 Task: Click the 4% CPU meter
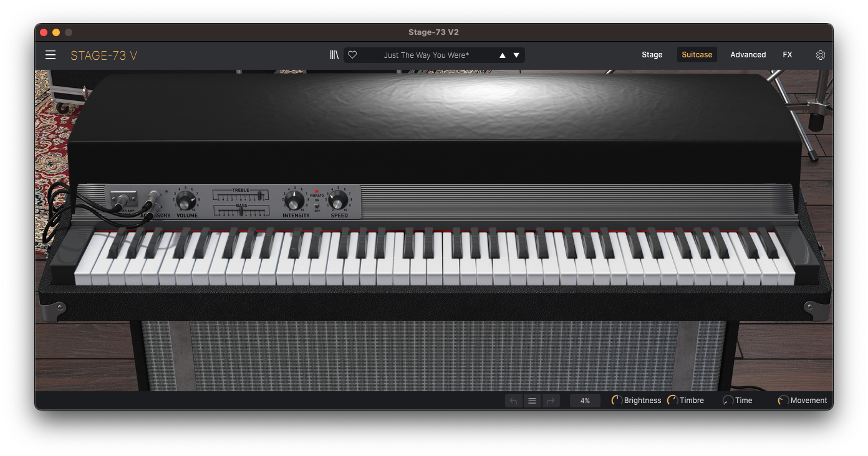click(585, 401)
